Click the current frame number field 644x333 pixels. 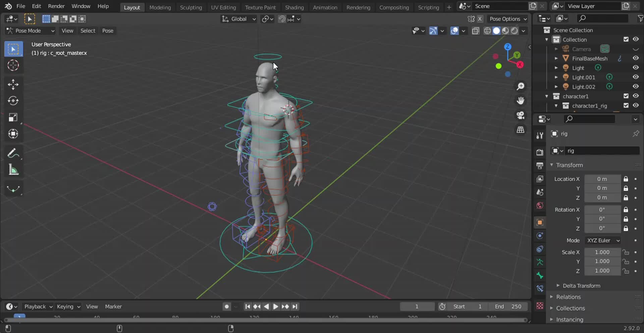click(417, 306)
